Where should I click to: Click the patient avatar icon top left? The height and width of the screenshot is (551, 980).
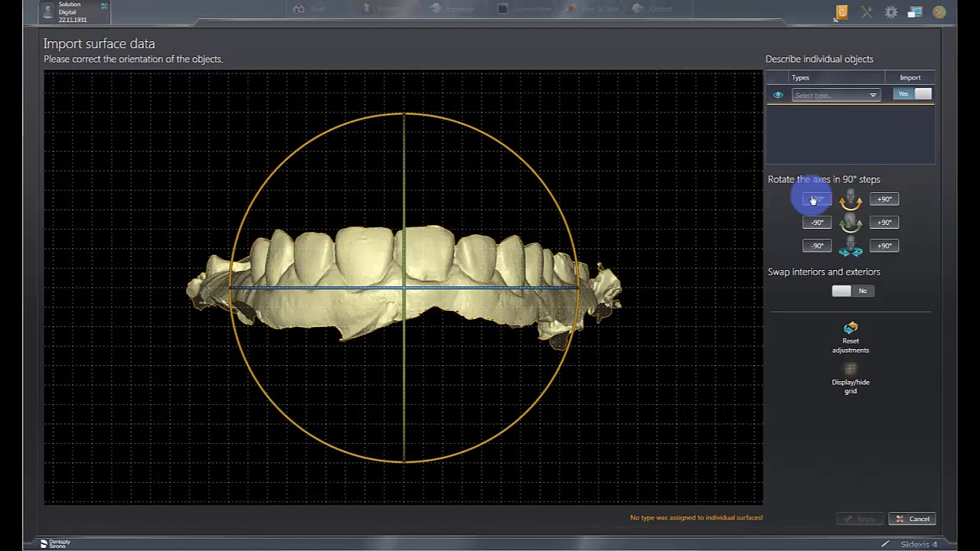[48, 11]
